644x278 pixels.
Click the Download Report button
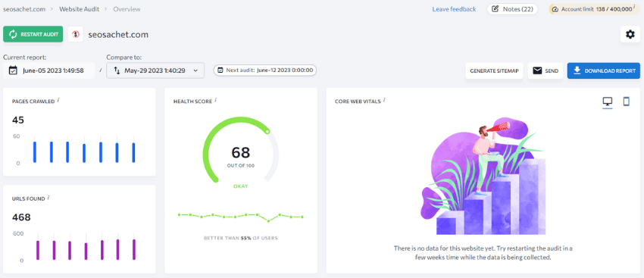[x=603, y=70]
